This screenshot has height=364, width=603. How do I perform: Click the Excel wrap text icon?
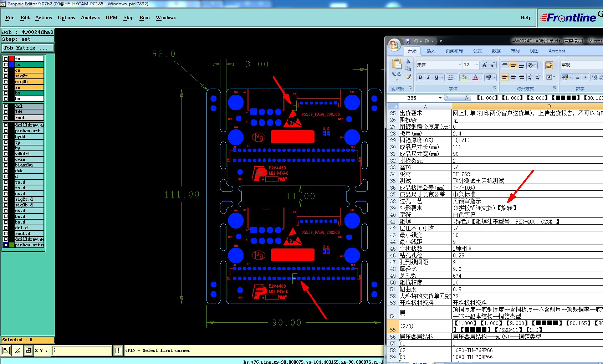click(549, 65)
